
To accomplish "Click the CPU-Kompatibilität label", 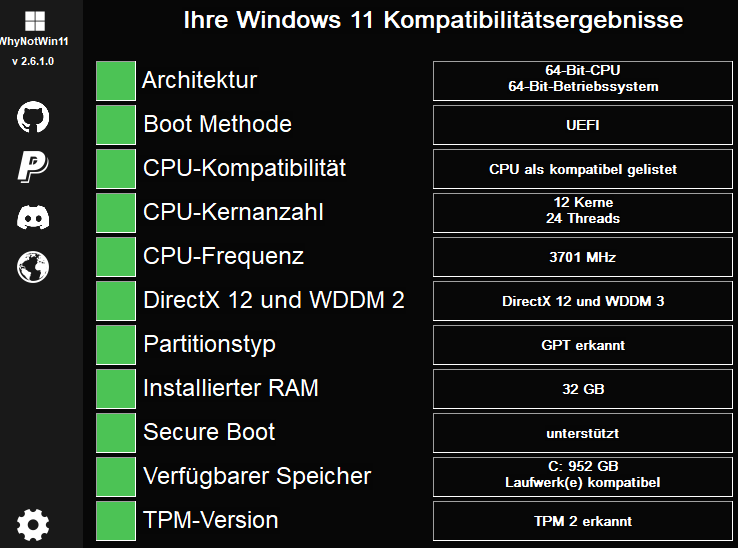I will (x=244, y=168).
